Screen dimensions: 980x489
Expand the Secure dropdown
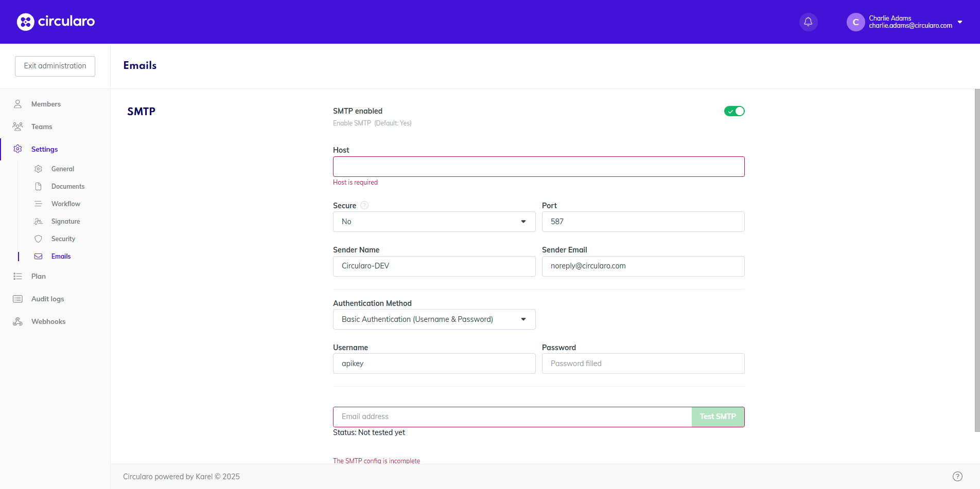pyautogui.click(x=434, y=222)
